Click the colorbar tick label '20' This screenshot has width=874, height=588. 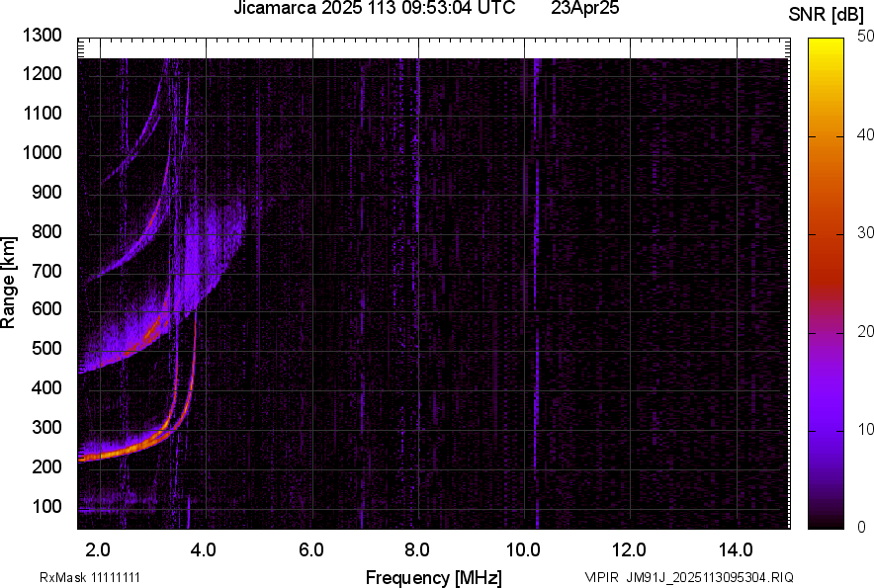click(865, 331)
